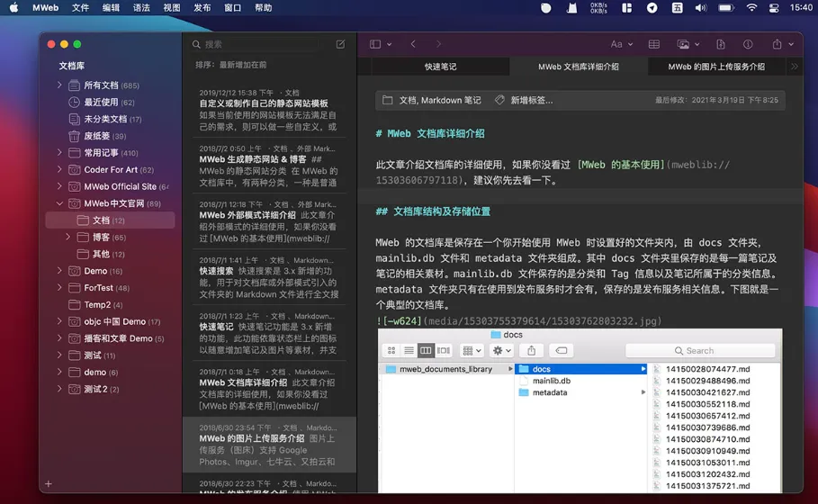Expand the 常用记事 category
The width and height of the screenshot is (818, 504).
pos(59,153)
